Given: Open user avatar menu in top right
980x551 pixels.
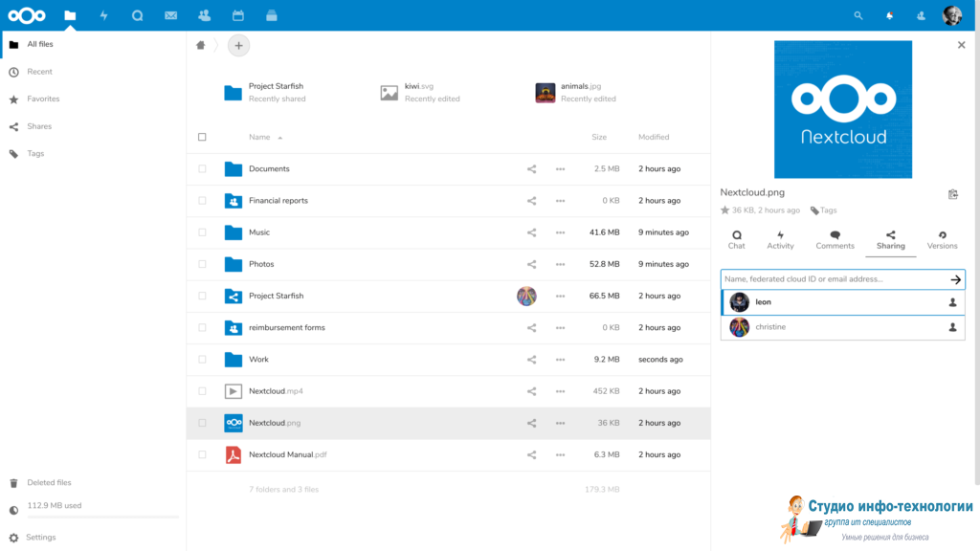Looking at the screenshot, I should [x=951, y=15].
